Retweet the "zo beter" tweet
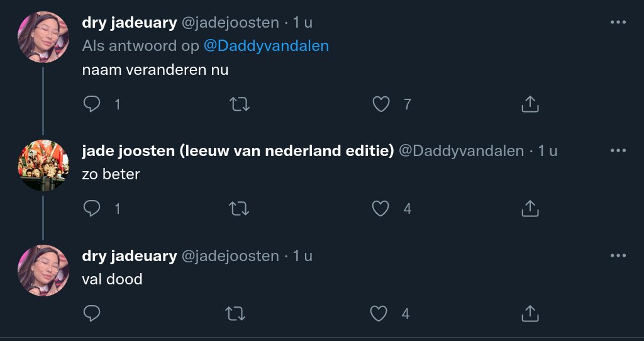 pyautogui.click(x=237, y=208)
